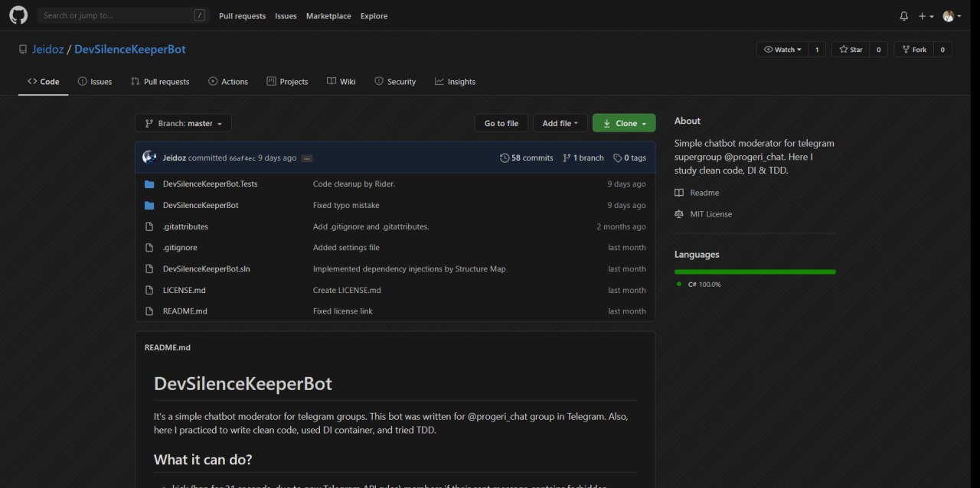Open notifications bell icon
This screenshot has height=488, width=980.
pyautogui.click(x=903, y=16)
